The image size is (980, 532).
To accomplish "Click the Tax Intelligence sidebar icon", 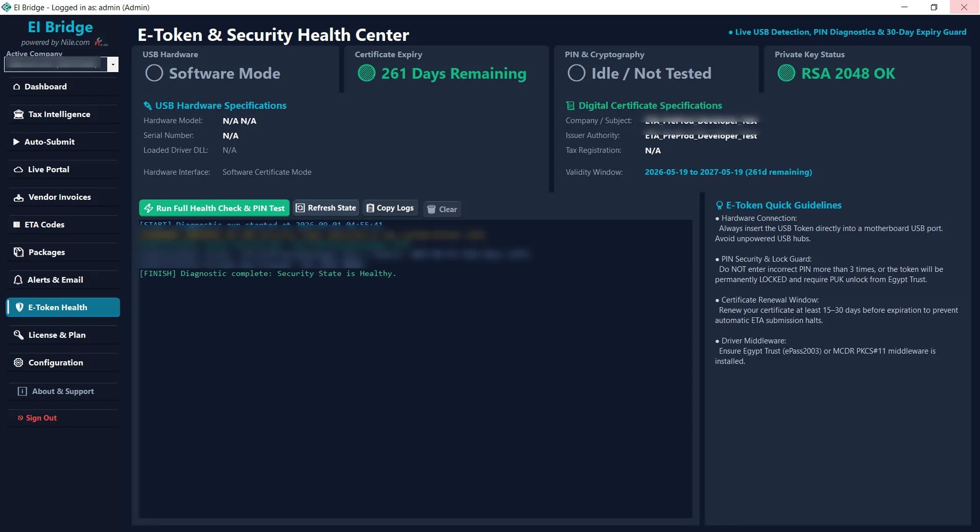I will tap(19, 114).
